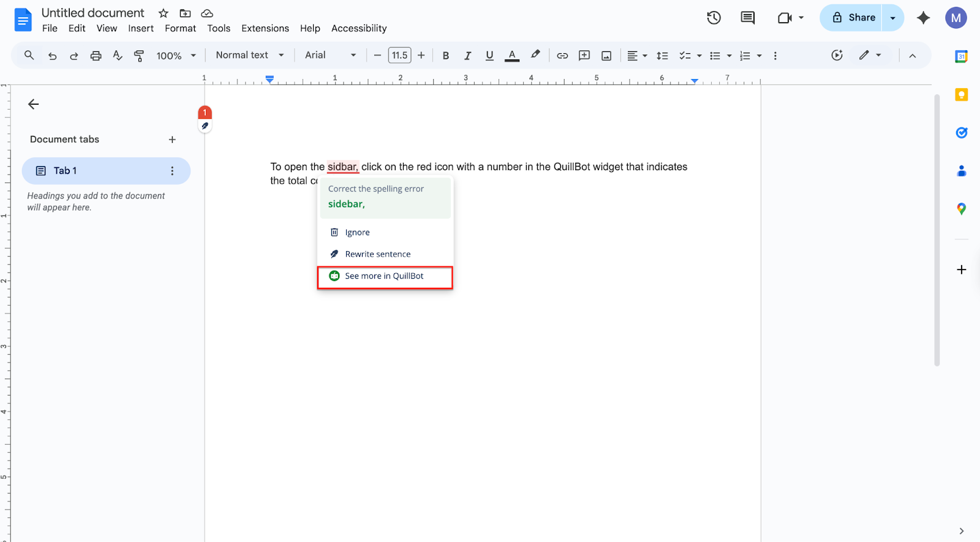Click the QuillBot red error count badge

[x=205, y=113]
